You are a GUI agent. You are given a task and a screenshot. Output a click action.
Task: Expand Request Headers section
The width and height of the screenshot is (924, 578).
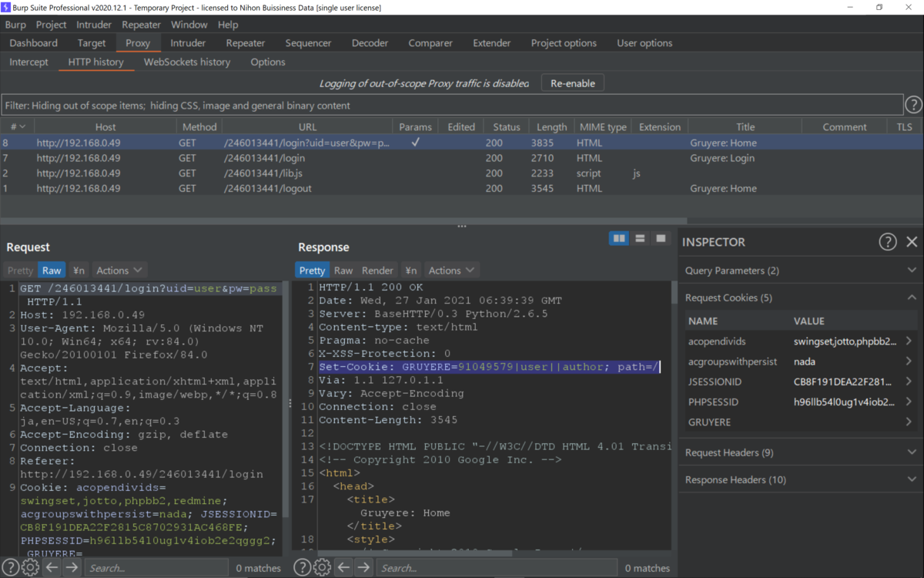(x=800, y=452)
